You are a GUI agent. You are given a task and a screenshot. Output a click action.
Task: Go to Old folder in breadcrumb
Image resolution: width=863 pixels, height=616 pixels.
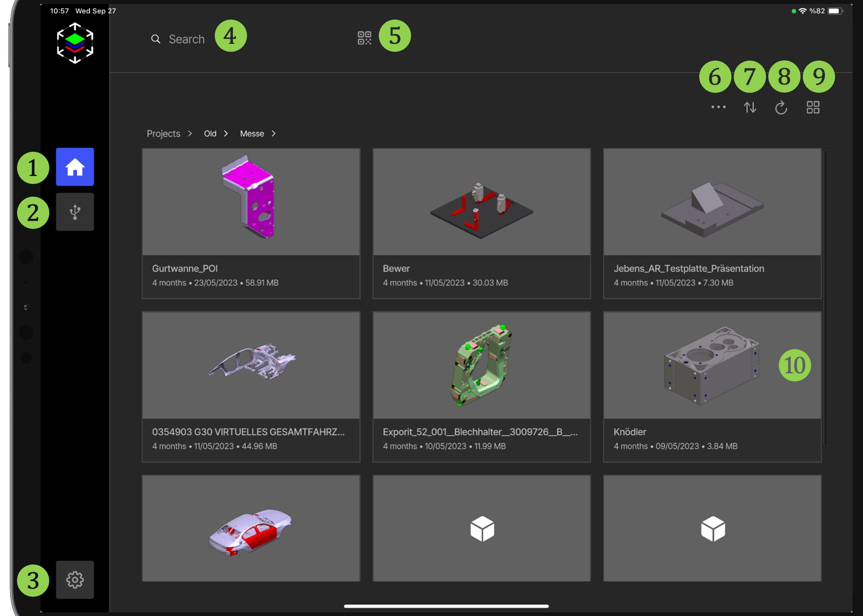(210, 133)
